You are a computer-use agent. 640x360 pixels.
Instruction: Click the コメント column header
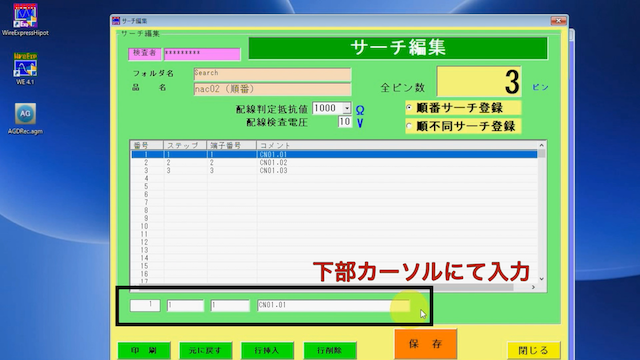pyautogui.click(x=397, y=145)
